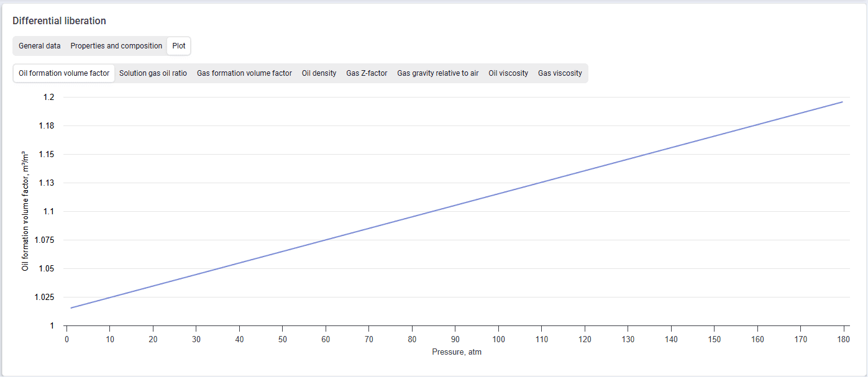Image resolution: width=868 pixels, height=377 pixels.
Task: Switch to Properties and composition tab
Action: (116, 46)
